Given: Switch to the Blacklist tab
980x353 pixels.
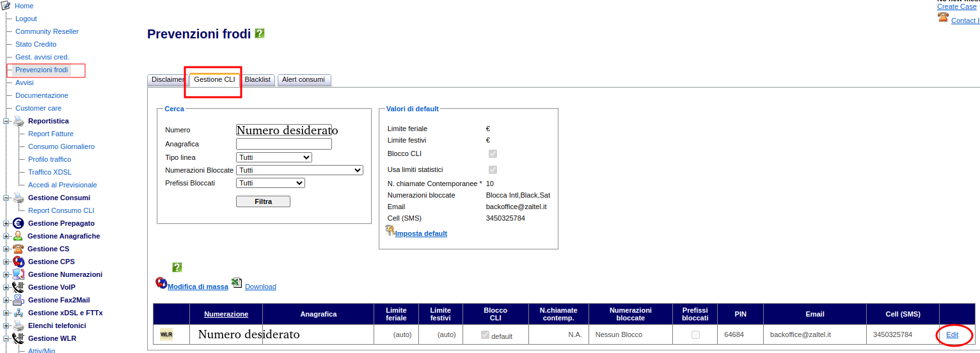Looking at the screenshot, I should pyautogui.click(x=258, y=80).
